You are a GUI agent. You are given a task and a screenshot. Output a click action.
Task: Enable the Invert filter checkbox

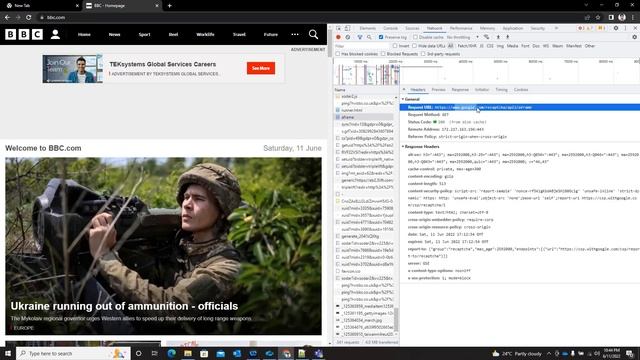(395, 46)
